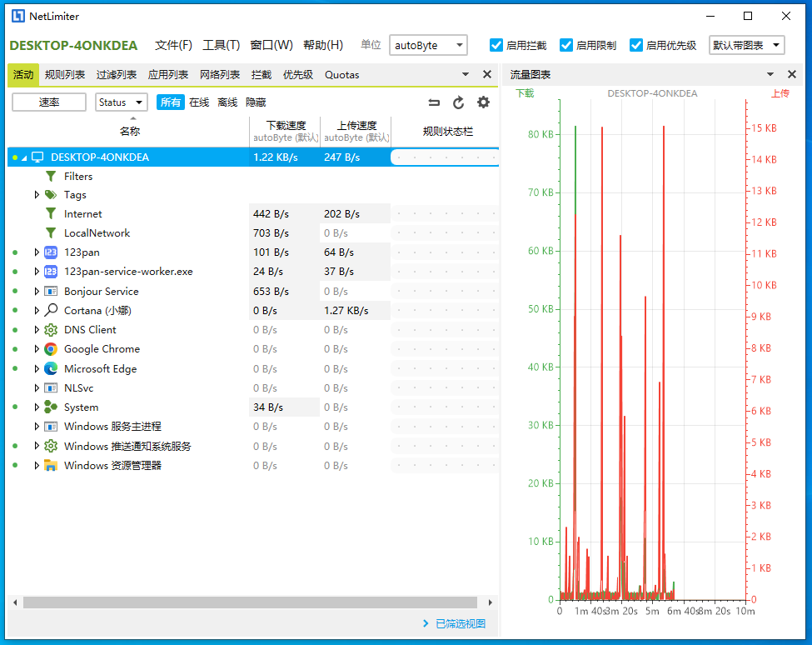Click the Microsoft Edge icon in the list
This screenshot has height=645, width=812.
coord(51,368)
